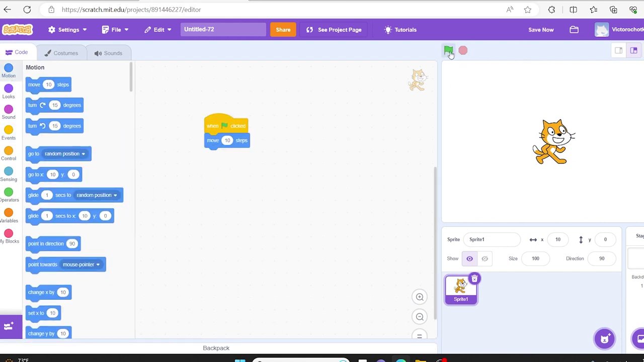
Task: Zoom in the code workspace
Action: pos(420,297)
